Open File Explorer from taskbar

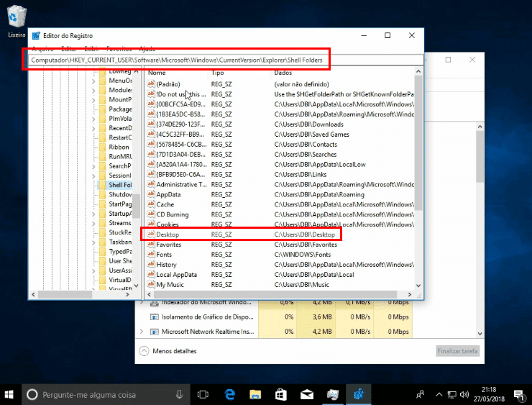pyautogui.click(x=255, y=394)
